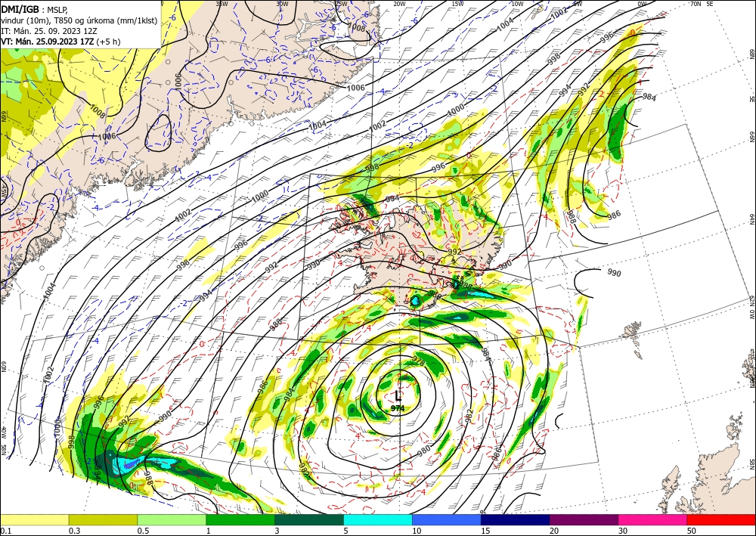Image resolution: width=756 pixels, height=536 pixels.
Task: Click the "0.3" legend scale value
Action: pos(74,531)
